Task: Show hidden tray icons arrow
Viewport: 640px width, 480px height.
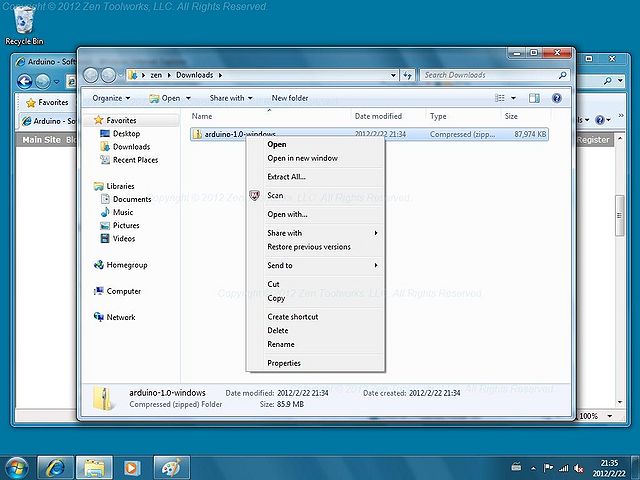Action: 533,468
